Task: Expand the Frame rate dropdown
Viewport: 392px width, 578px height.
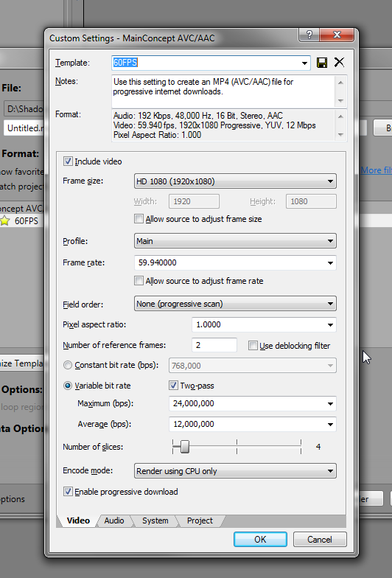Action: click(x=330, y=262)
